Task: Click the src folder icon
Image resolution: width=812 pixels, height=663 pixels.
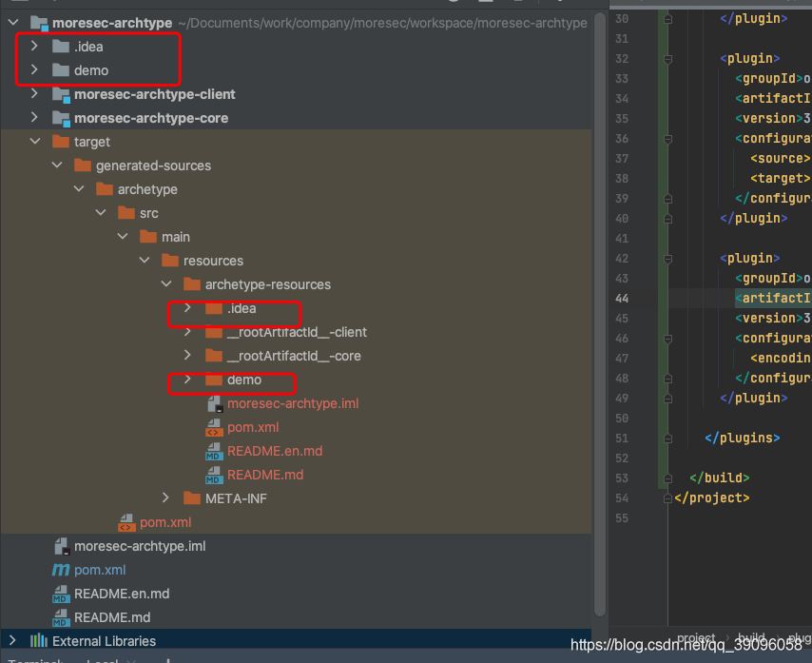Action: [x=126, y=213]
